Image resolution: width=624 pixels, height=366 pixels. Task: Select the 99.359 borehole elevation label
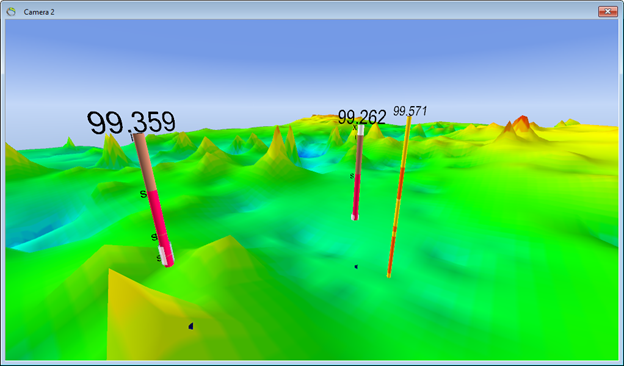point(131,123)
